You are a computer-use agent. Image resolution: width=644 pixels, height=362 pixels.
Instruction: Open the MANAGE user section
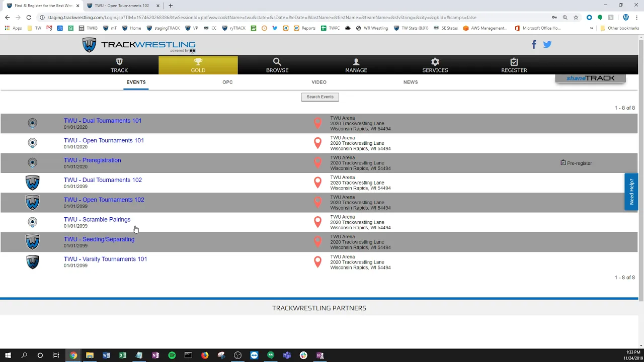pos(356,65)
